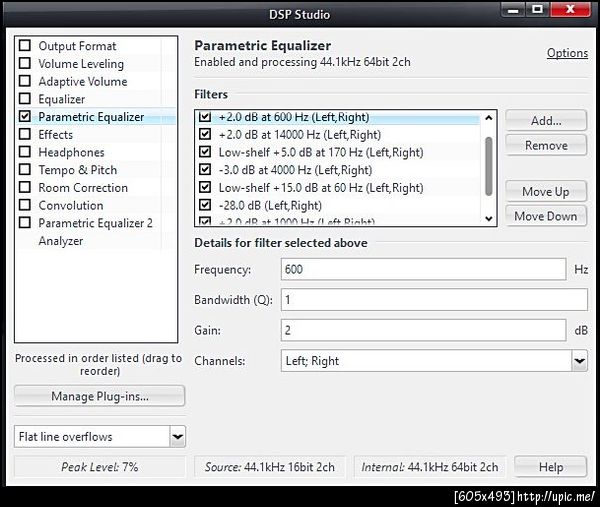Click the filter list scrollbar thumb

tap(488, 166)
